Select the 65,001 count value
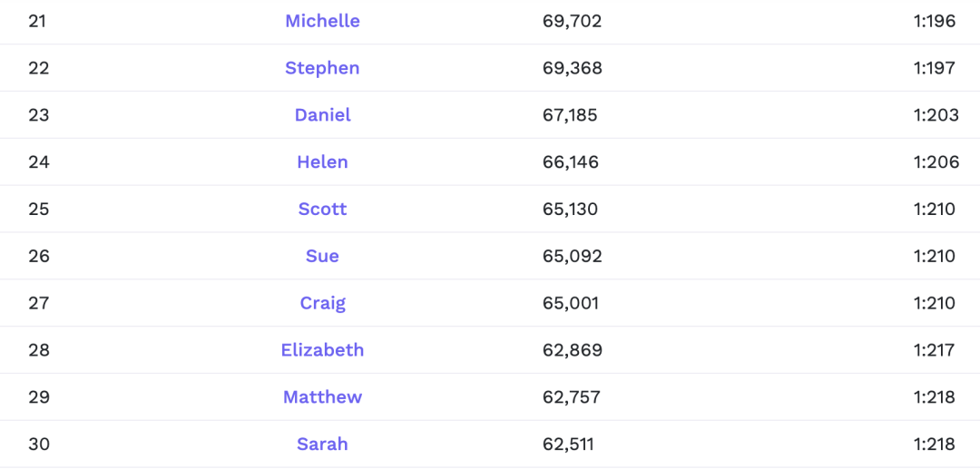This screenshot has width=980, height=469. pyautogui.click(x=571, y=303)
